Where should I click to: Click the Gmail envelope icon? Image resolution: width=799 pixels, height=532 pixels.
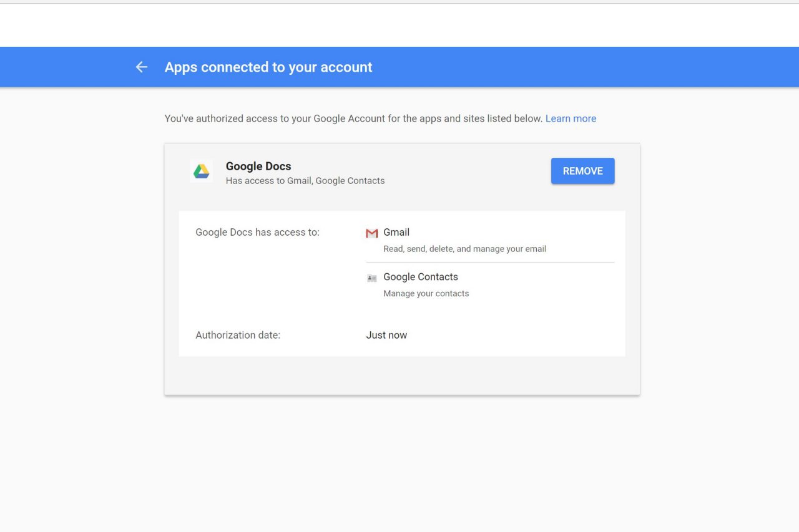click(x=372, y=233)
